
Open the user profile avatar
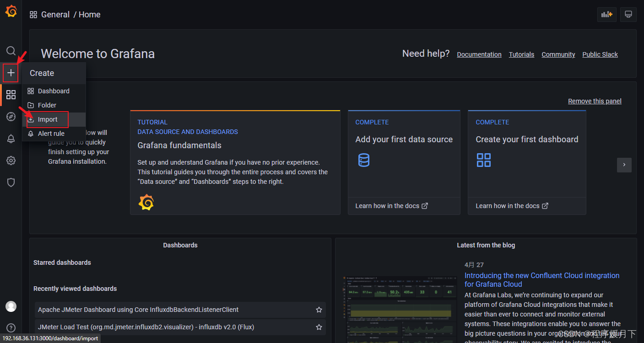click(11, 306)
